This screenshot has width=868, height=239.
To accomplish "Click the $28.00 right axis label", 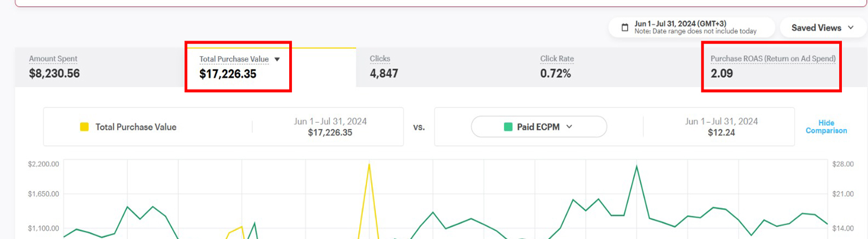I will (843, 164).
